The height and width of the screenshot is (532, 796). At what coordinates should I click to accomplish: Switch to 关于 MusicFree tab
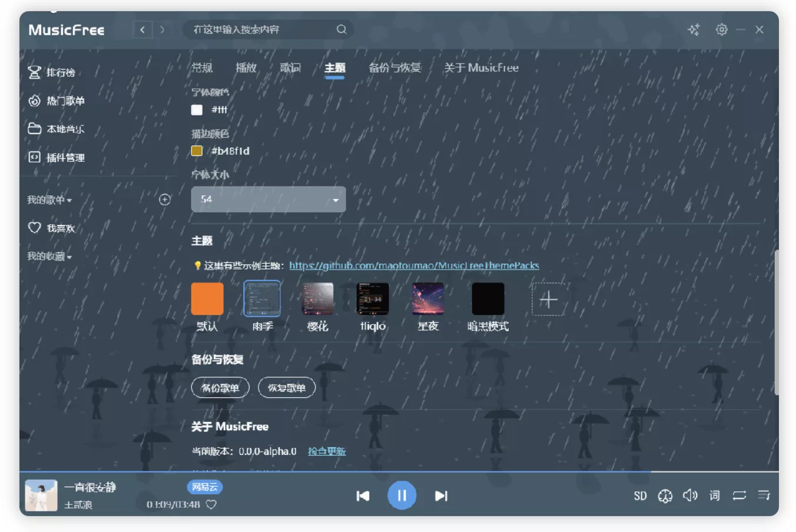tap(482, 68)
